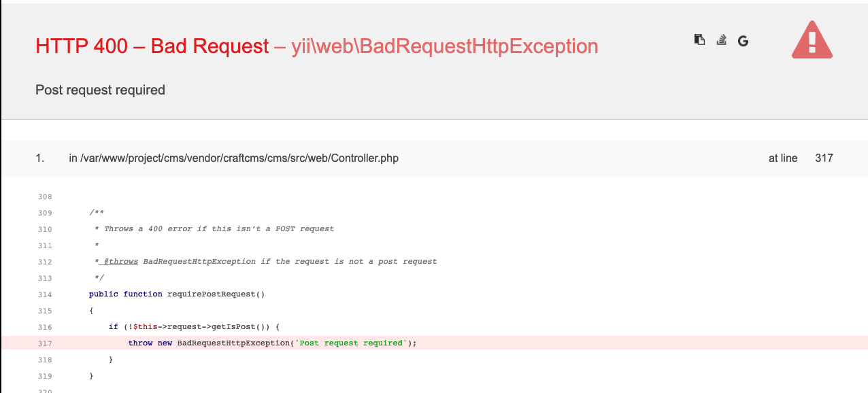Click line number 314 beside requirePostRequest
This screenshot has width=868, height=393.
point(45,294)
